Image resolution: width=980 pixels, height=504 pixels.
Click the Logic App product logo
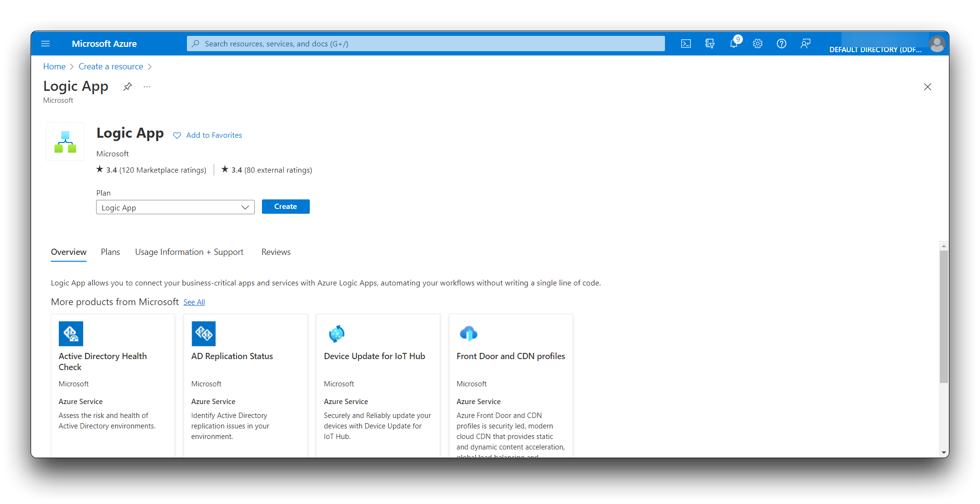pos(65,142)
